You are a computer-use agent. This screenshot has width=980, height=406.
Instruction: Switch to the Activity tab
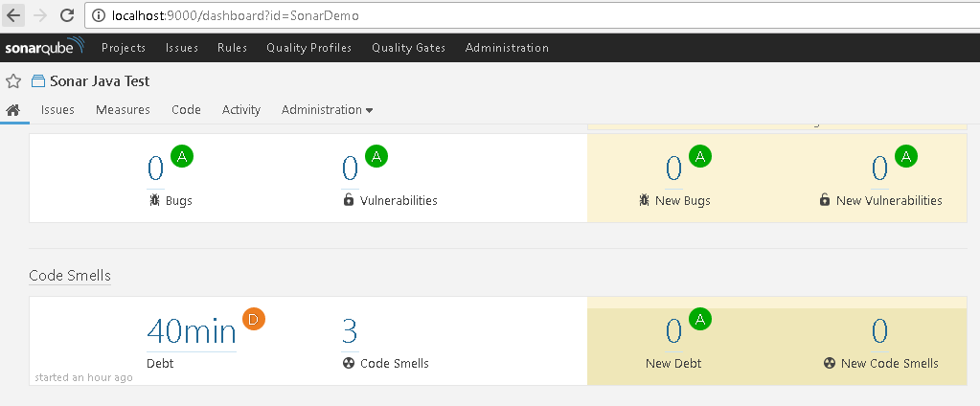pos(241,110)
